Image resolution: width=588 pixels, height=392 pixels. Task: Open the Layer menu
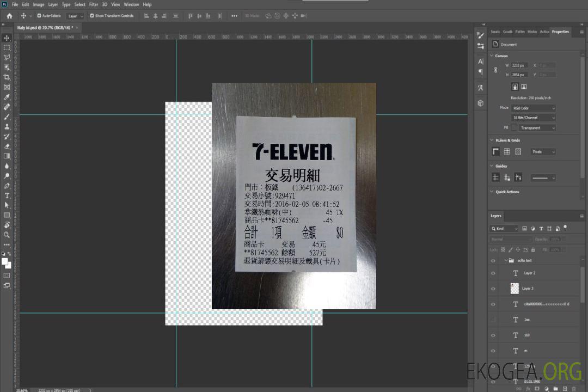pyautogui.click(x=53, y=4)
